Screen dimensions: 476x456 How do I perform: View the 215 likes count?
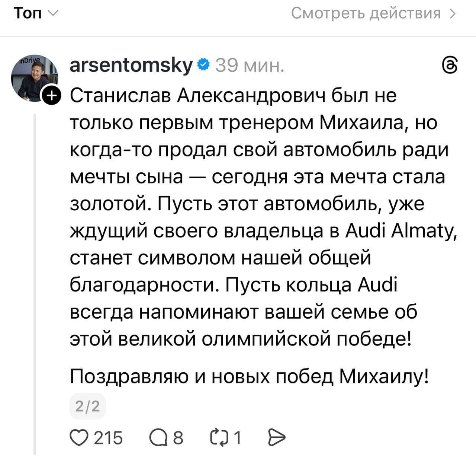point(108,437)
